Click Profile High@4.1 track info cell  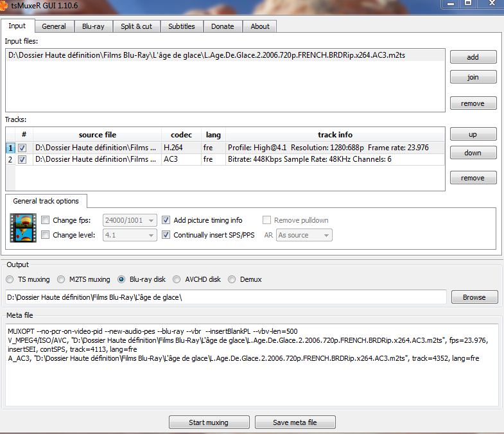coord(335,148)
